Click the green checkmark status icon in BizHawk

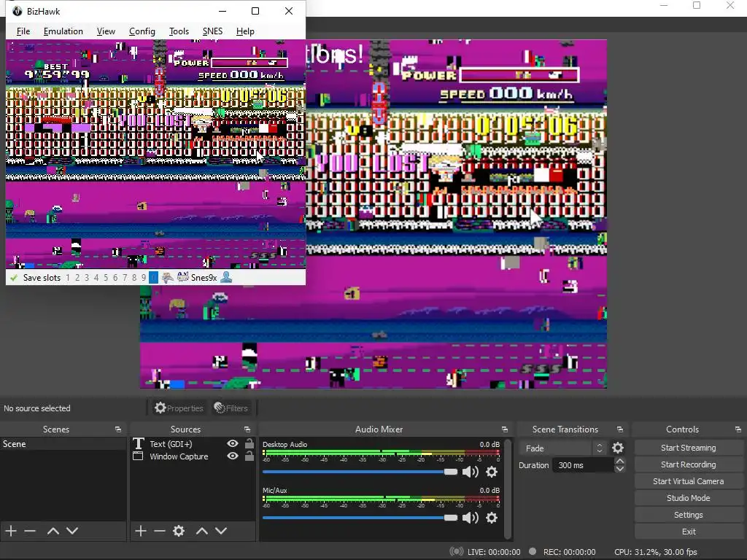pos(13,278)
